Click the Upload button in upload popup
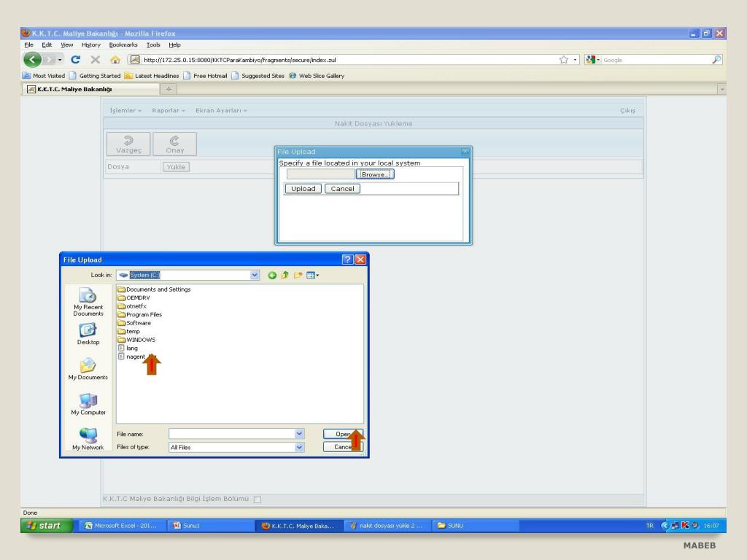Viewport: 747px width, 560px height. click(x=303, y=189)
